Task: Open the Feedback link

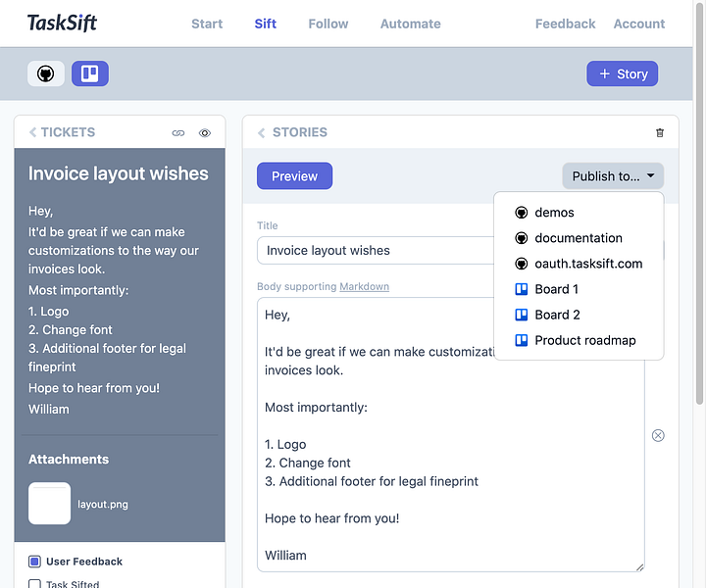Action: click(x=565, y=24)
